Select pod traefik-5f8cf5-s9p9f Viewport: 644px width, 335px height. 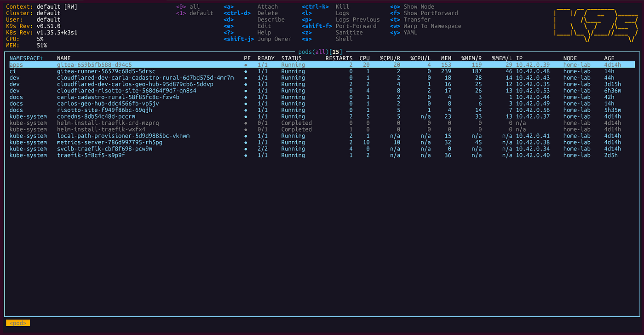[x=322, y=155]
